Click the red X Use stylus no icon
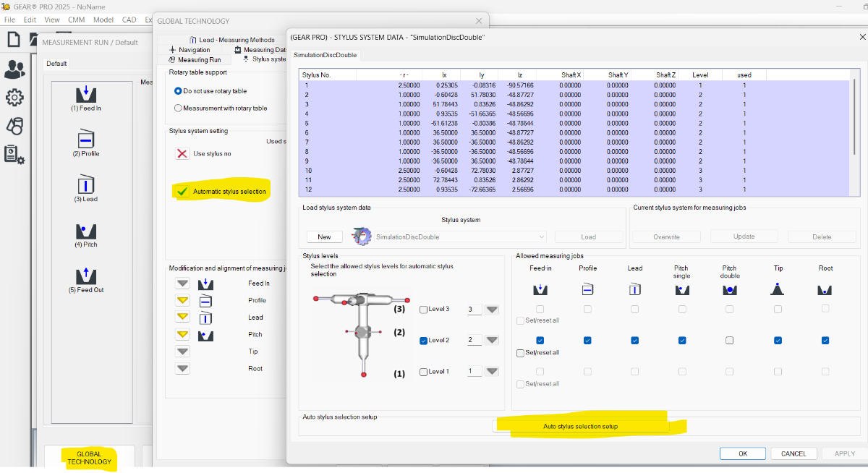This screenshot has width=868, height=473. (182, 153)
